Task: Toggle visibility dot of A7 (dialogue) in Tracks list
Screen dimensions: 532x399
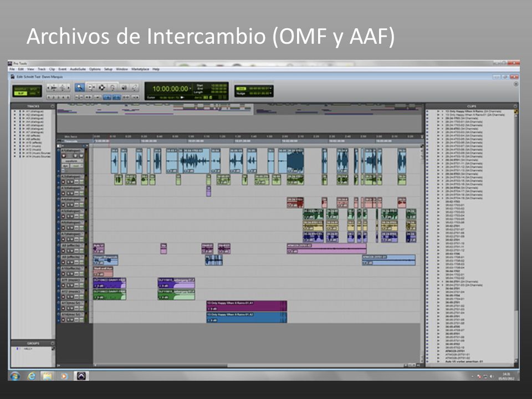Action: 14,132
